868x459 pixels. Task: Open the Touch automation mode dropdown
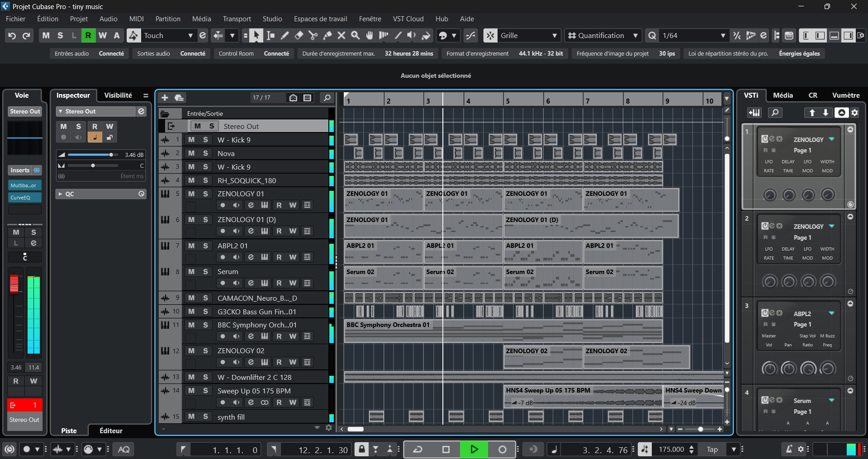190,36
